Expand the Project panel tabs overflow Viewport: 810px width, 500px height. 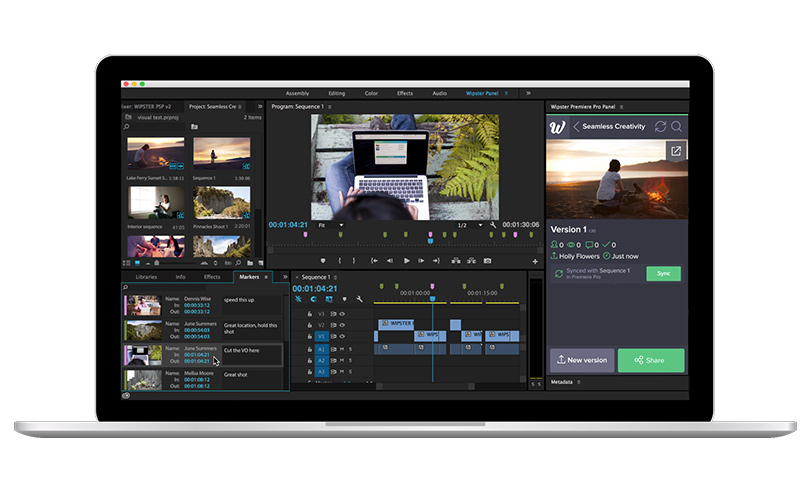(x=260, y=106)
